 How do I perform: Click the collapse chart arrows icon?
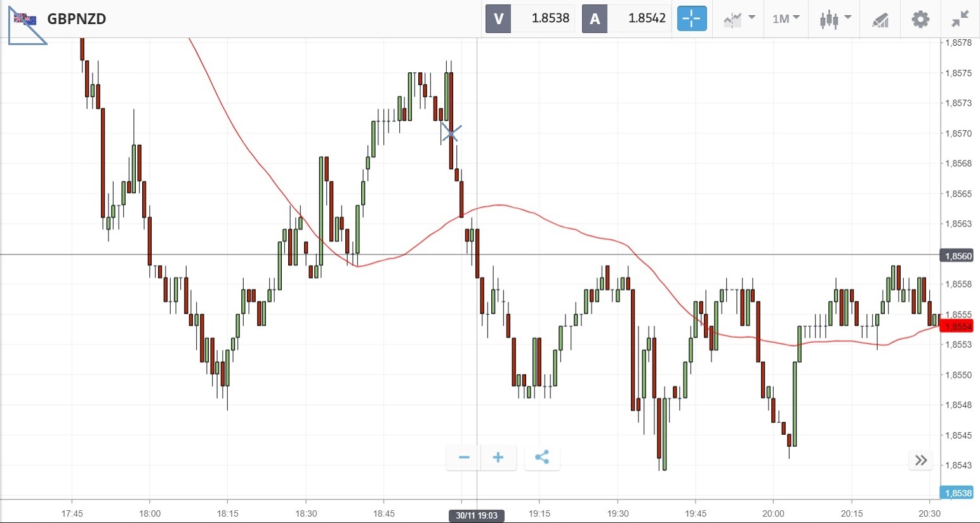pos(960,19)
